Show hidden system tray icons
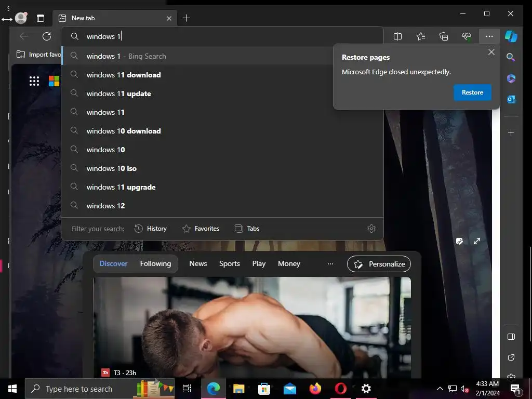The image size is (532, 399). click(440, 389)
